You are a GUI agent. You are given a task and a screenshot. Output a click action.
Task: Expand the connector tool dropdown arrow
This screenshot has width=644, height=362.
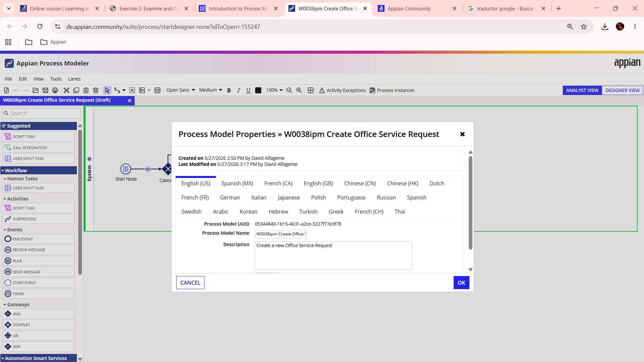pyautogui.click(x=124, y=90)
